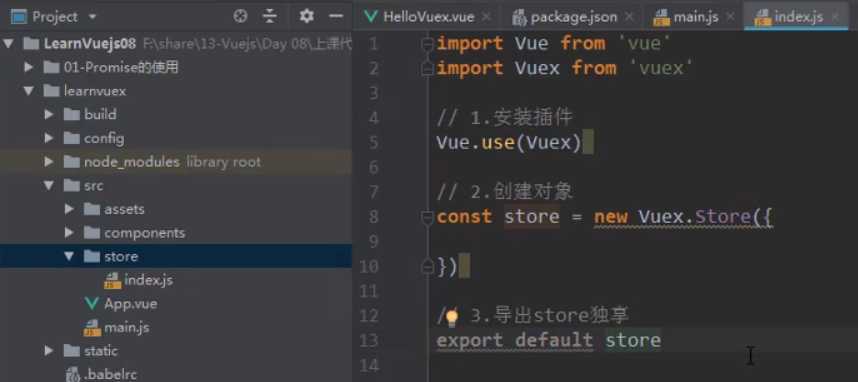Click the locate/scroll-from-source target icon

240,16
